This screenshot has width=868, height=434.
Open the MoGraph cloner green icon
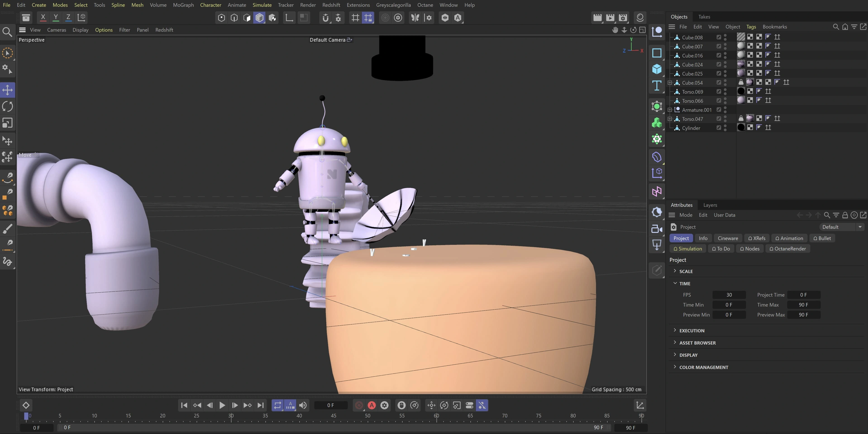(x=657, y=123)
